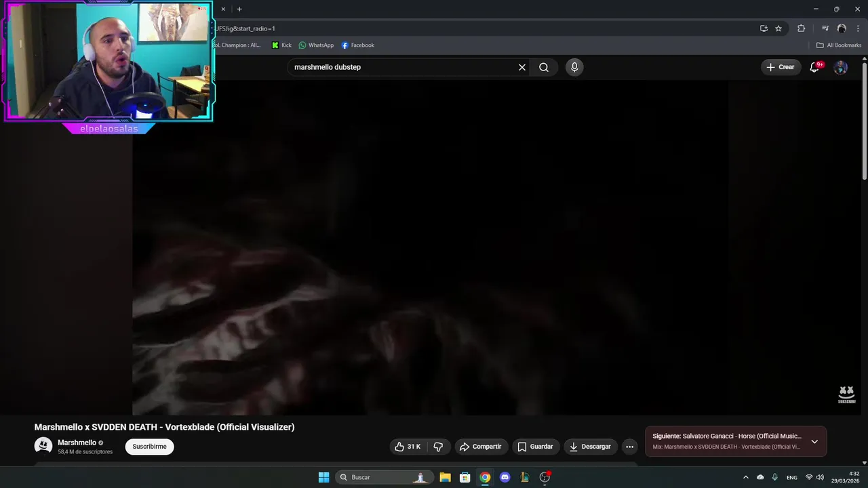Screen dimensions: 868x488
Task: Open the Chrome three-dot menu
Action: (858, 28)
